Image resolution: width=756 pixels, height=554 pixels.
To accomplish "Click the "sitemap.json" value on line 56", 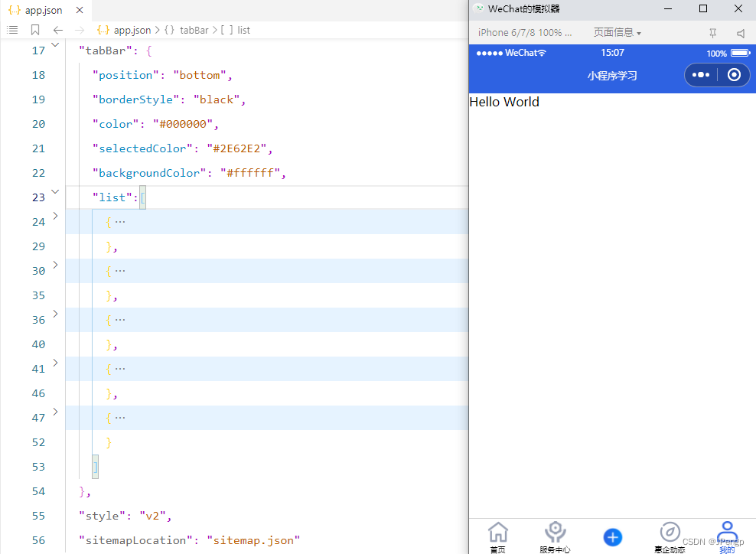I will pyautogui.click(x=253, y=540).
